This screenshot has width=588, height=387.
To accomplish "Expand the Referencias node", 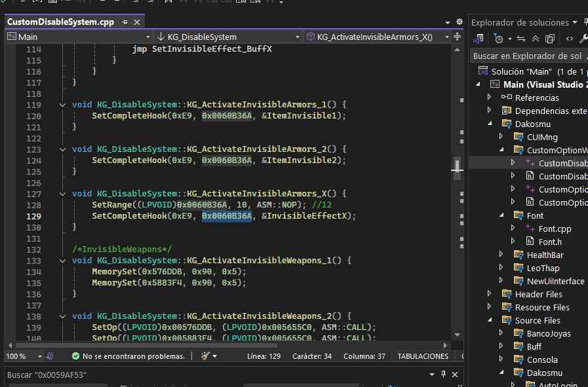I will pos(490,97).
